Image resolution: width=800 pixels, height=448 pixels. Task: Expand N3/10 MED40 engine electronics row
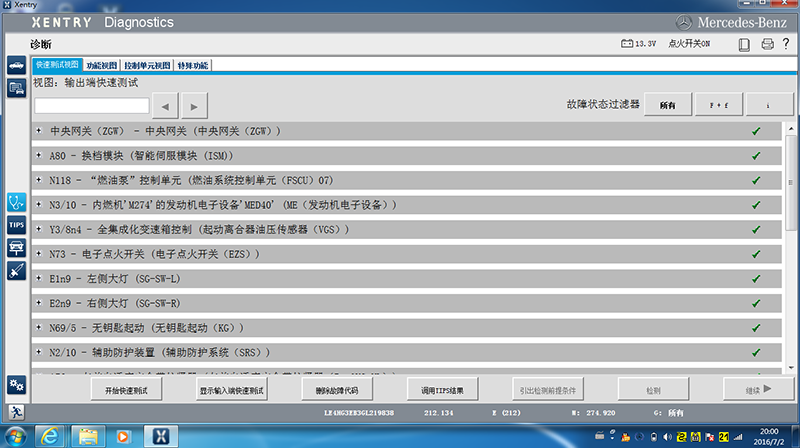[x=39, y=205]
